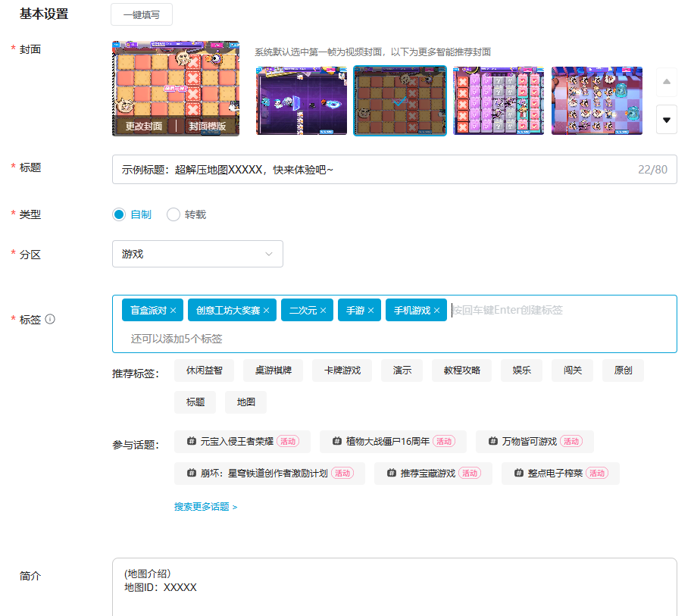Remove the 盲盒派对 tag
The height and width of the screenshot is (616, 694).
173,311
